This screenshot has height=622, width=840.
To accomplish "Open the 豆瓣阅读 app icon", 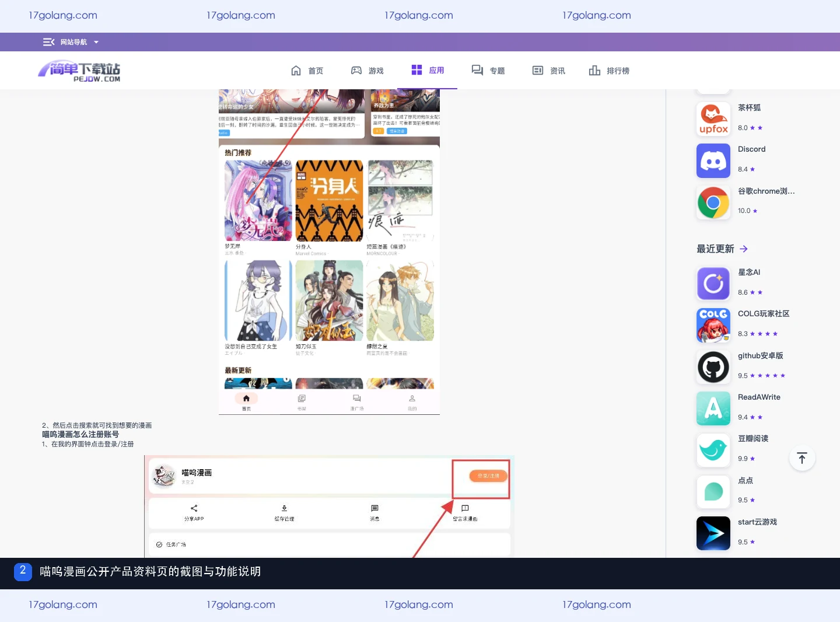I will point(713,450).
